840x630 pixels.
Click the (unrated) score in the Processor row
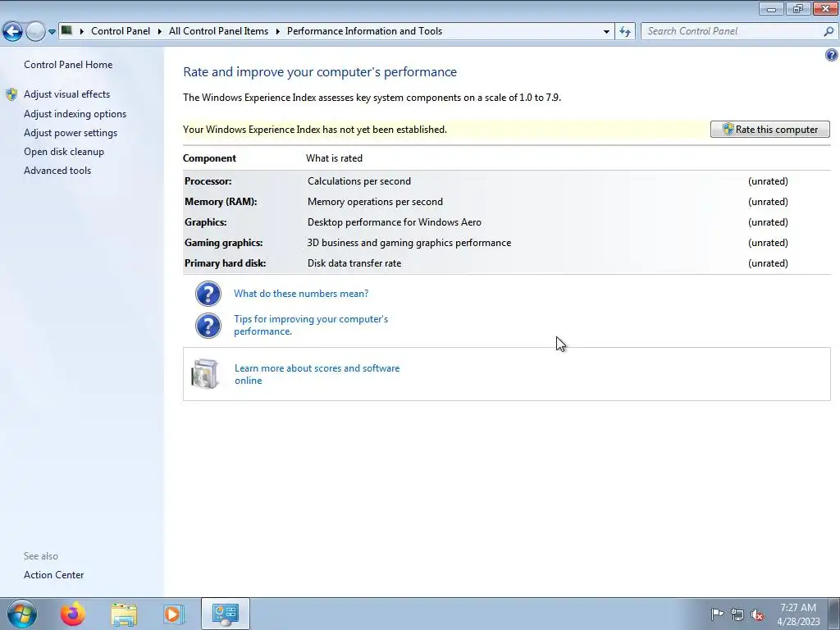coord(768,181)
